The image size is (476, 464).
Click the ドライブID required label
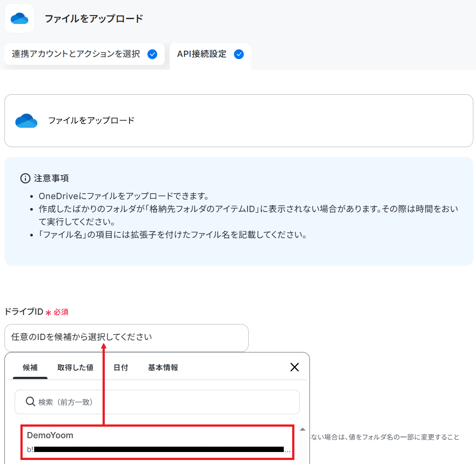[x=36, y=312]
